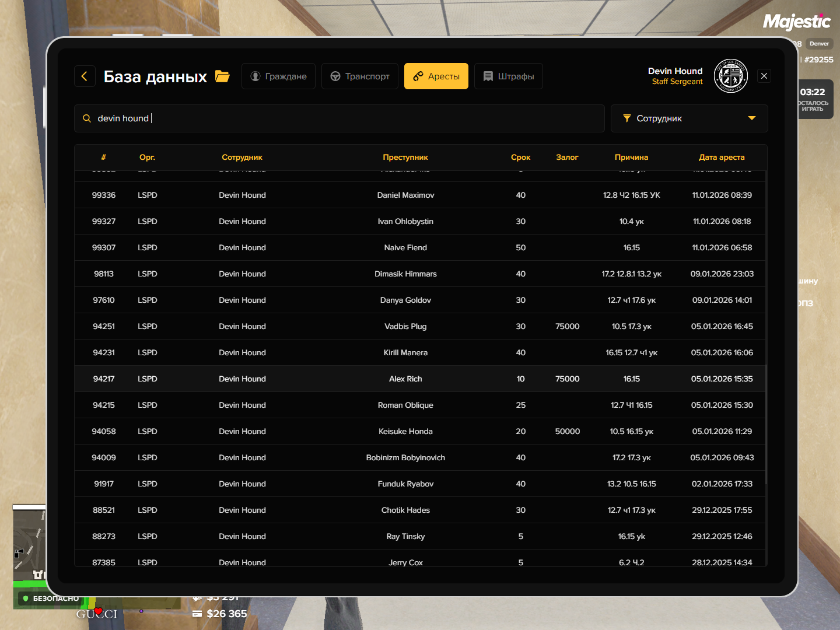Click the dropdown arrow in Сотрудник filter
The image size is (840, 630).
click(x=752, y=118)
